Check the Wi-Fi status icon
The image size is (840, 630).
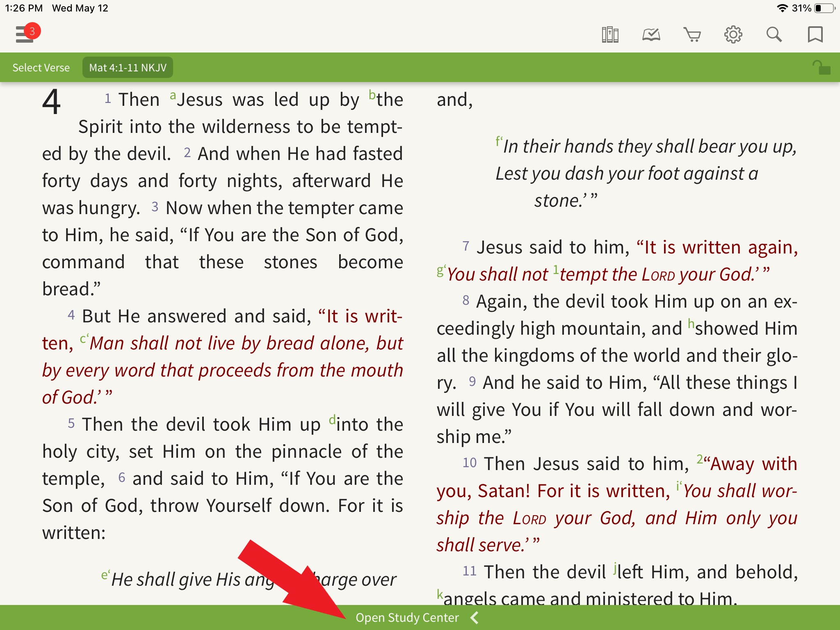coord(782,8)
